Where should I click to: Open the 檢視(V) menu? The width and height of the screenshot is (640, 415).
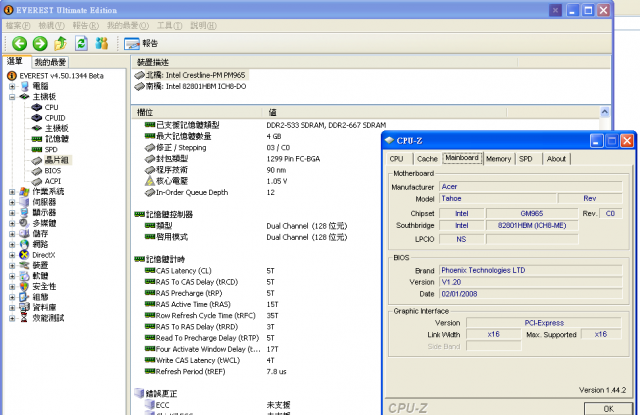51,26
